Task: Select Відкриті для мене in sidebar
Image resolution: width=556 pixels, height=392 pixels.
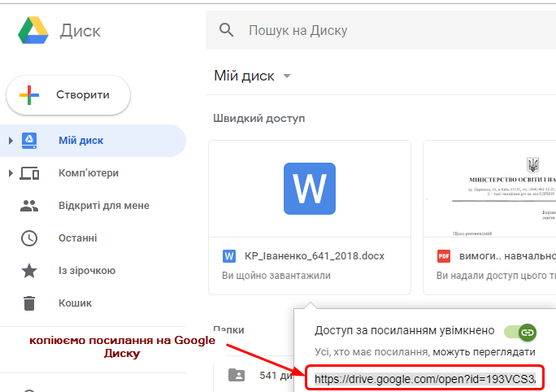Action: [x=103, y=205]
